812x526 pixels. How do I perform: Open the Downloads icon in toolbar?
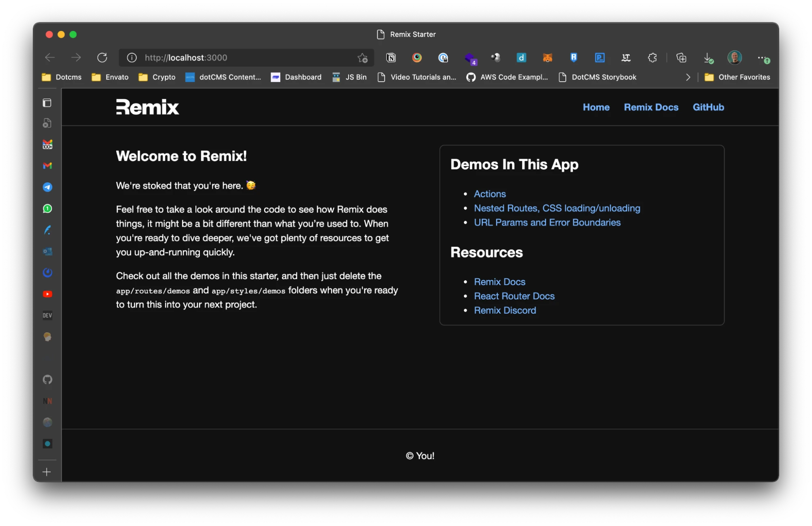click(708, 58)
